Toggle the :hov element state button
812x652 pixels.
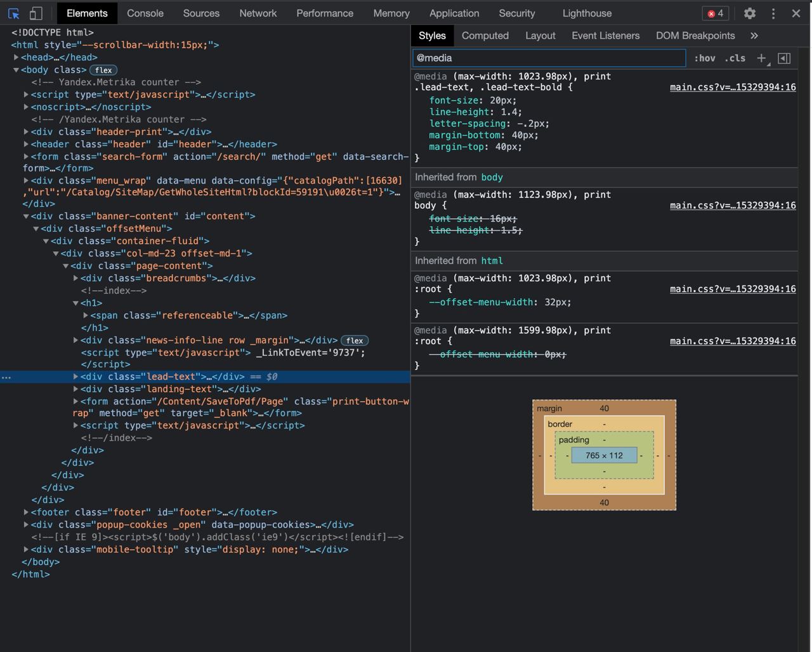pos(705,58)
